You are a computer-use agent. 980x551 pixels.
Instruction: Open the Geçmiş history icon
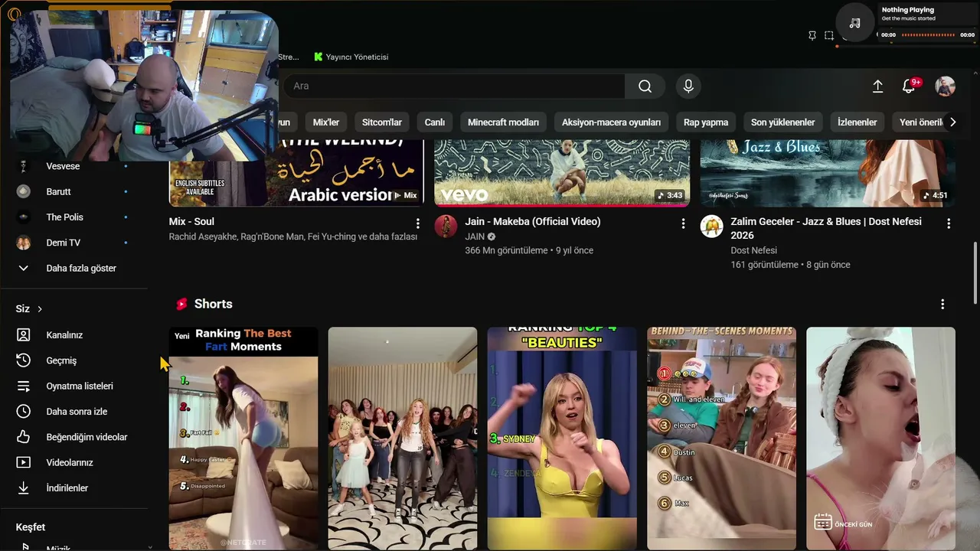[24, 360]
